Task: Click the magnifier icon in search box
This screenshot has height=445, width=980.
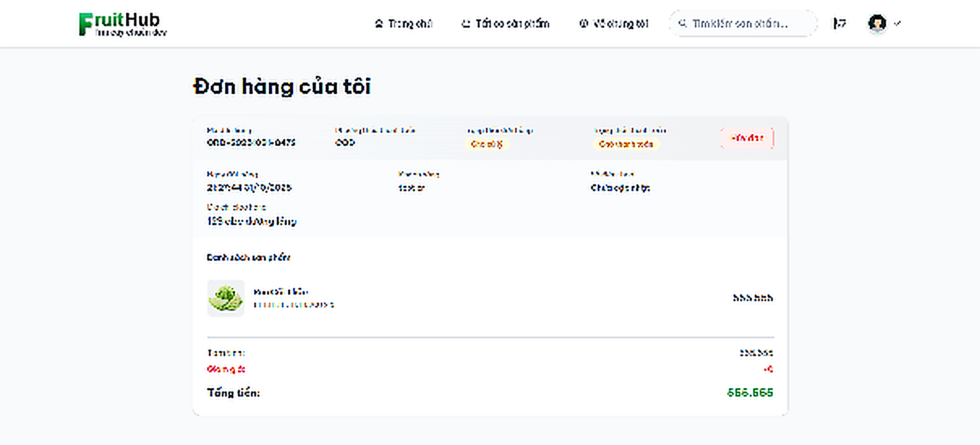Action: 682,23
